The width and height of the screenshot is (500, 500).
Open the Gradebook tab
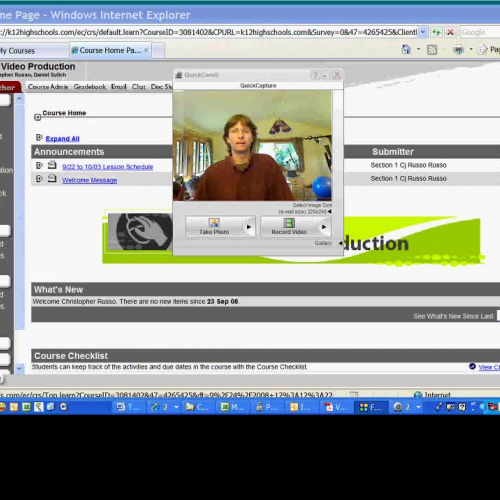point(90,87)
